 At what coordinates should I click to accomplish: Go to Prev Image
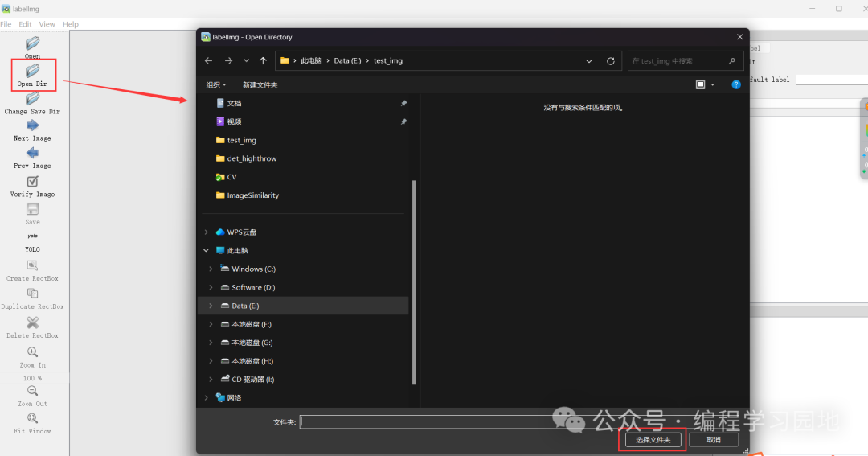pos(32,158)
